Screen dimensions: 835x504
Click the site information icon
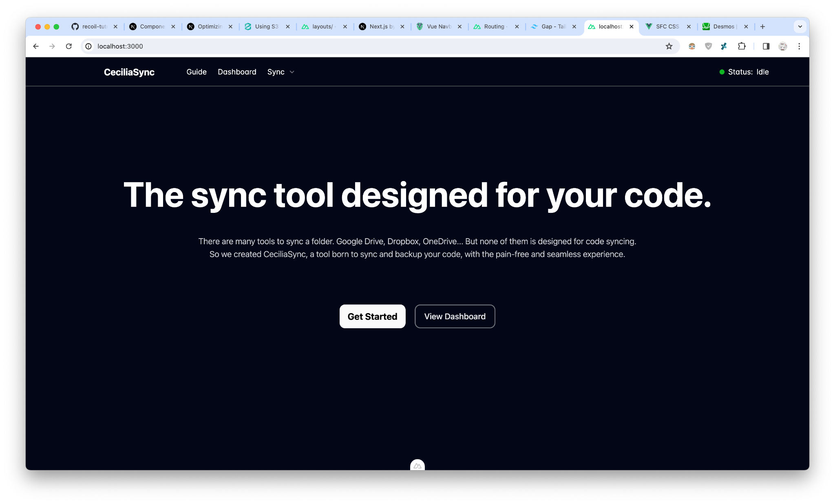pyautogui.click(x=88, y=46)
